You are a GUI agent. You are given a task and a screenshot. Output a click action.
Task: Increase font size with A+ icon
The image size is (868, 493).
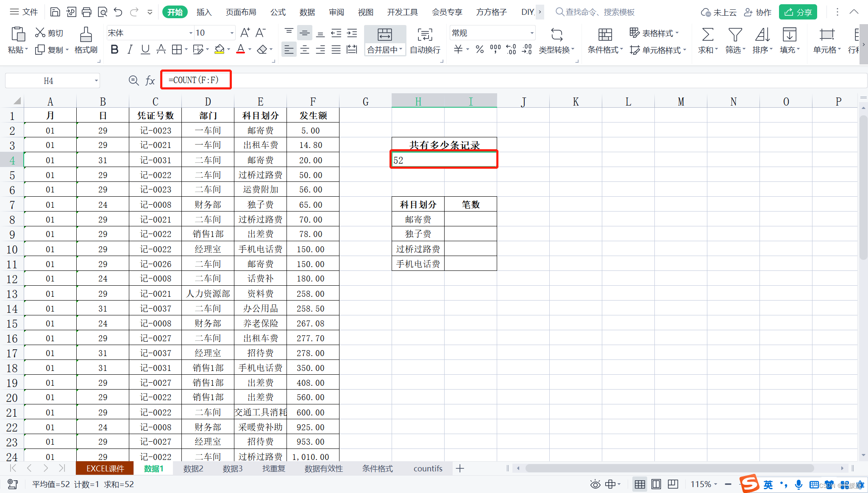coord(245,33)
